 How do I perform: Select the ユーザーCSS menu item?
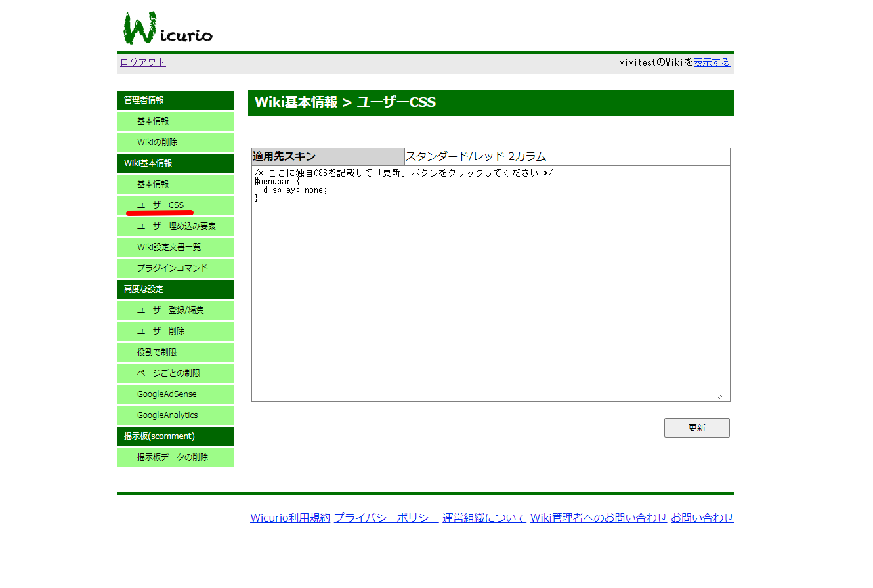tap(160, 205)
